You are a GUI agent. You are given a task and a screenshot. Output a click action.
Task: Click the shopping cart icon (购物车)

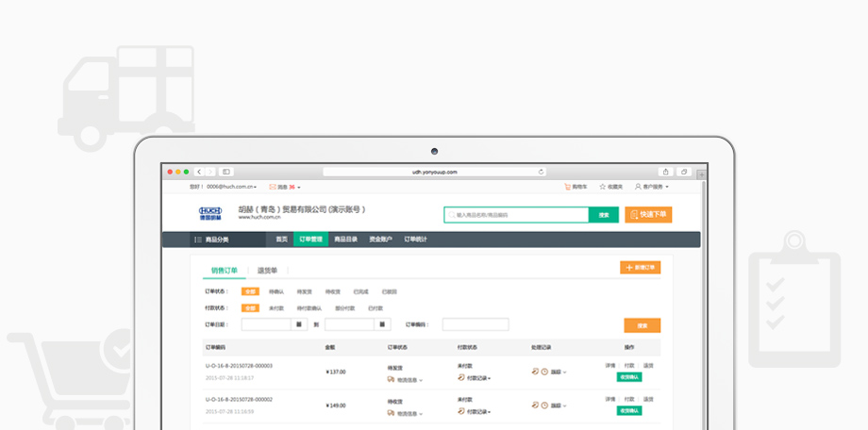[568, 187]
